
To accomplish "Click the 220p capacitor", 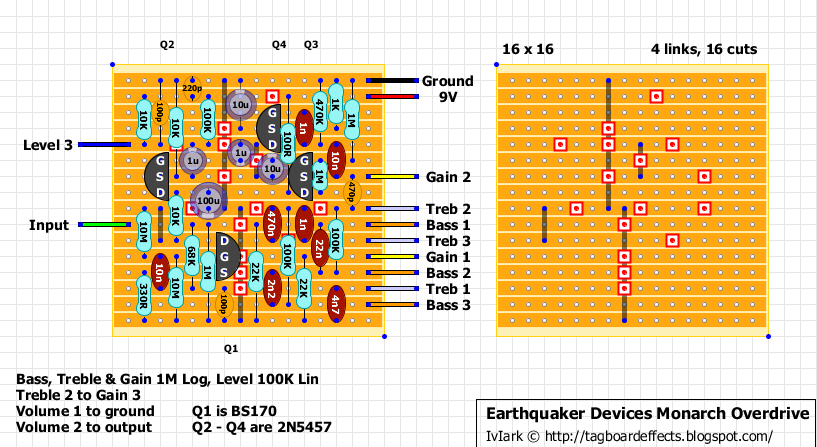I will tap(192, 89).
